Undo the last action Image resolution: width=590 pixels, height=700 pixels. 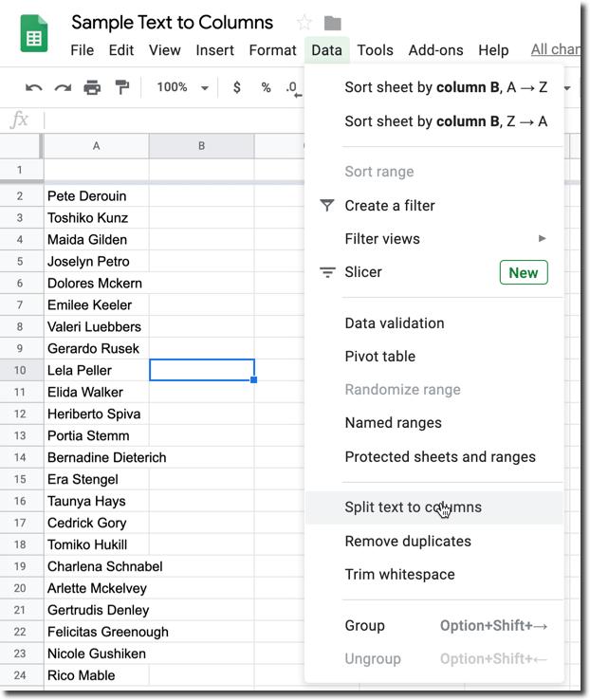(x=34, y=87)
